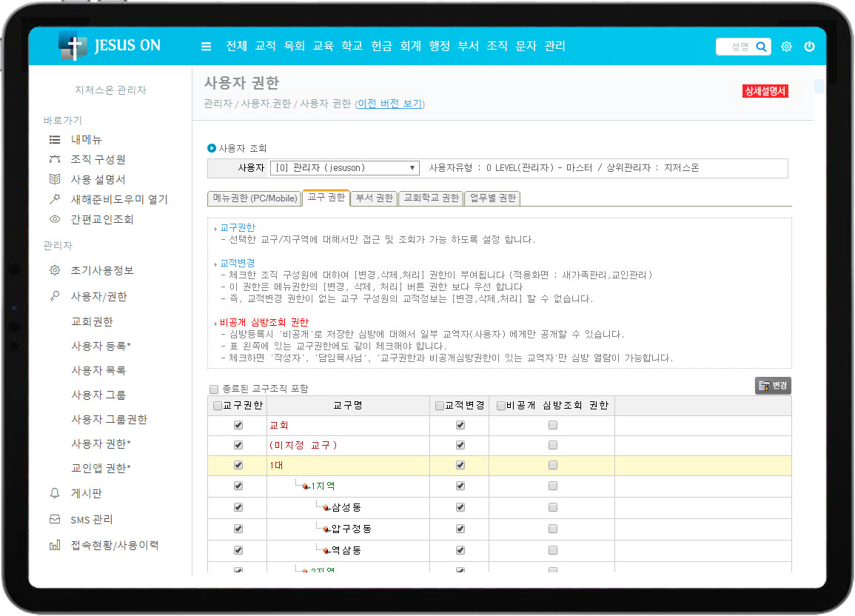The width and height of the screenshot is (855, 616).
Task: Open settings via the gear icon
Action: coord(786,47)
